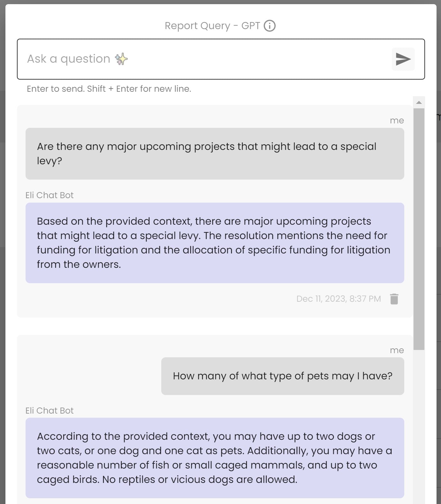Click the pet policy answer bubble

[214, 458]
